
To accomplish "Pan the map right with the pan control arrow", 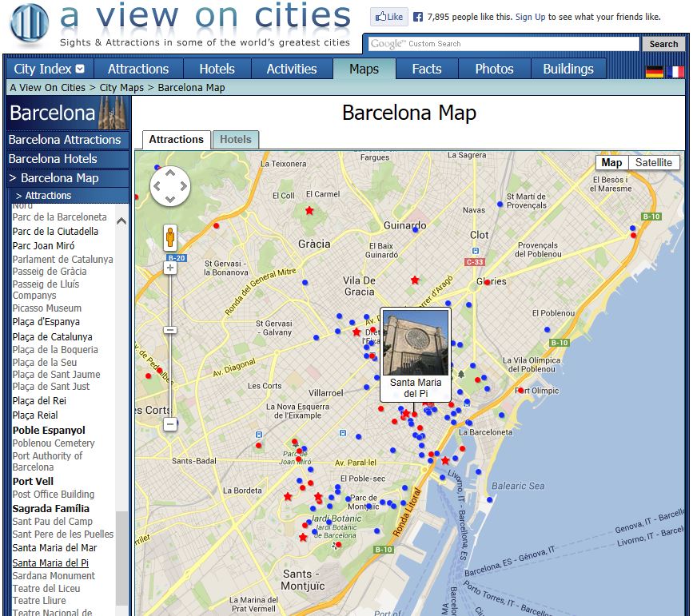I will 183,186.
